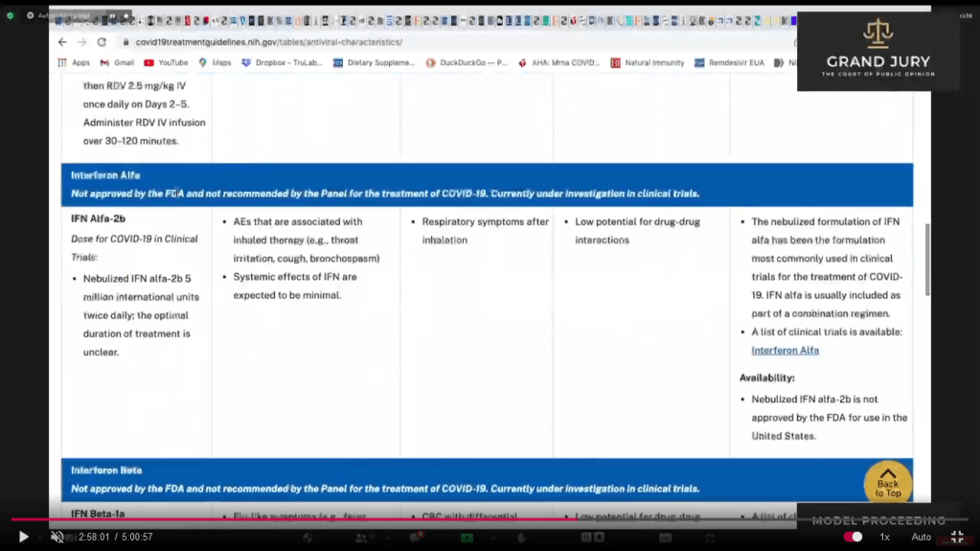Play the video
This screenshot has width=980, height=551.
(x=23, y=538)
